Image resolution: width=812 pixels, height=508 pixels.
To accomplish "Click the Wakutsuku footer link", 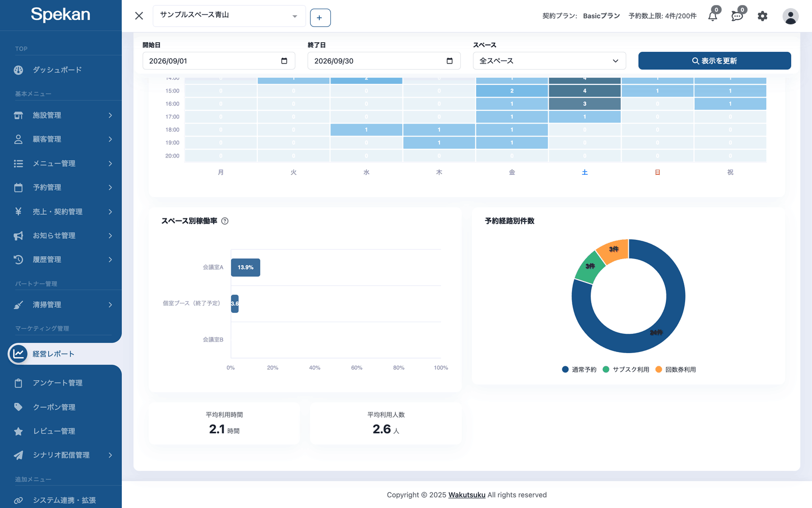I will (467, 495).
